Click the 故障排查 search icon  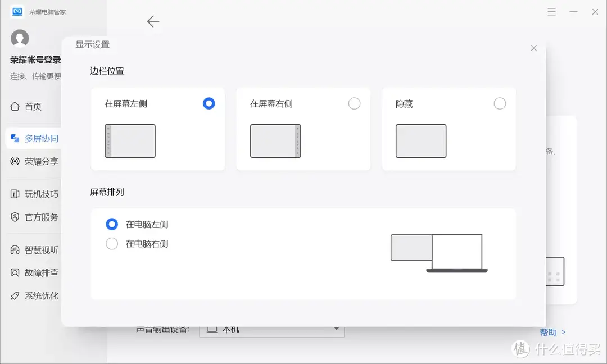pyautogui.click(x=15, y=272)
